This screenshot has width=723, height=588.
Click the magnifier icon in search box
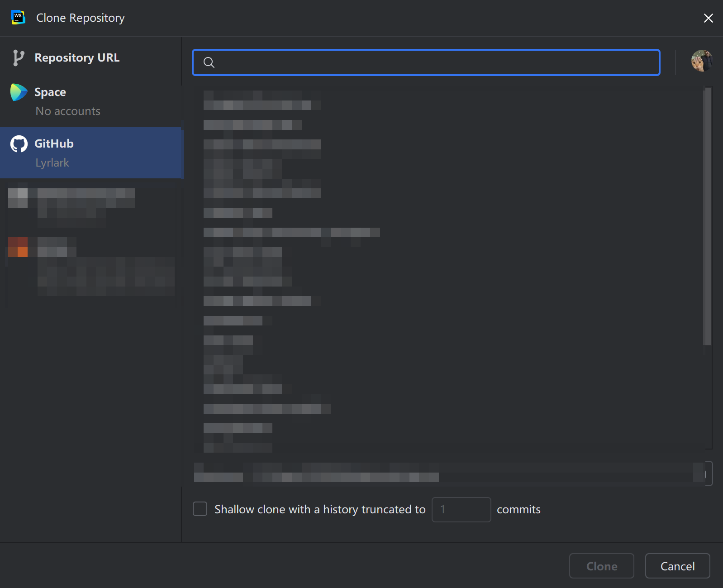point(209,62)
